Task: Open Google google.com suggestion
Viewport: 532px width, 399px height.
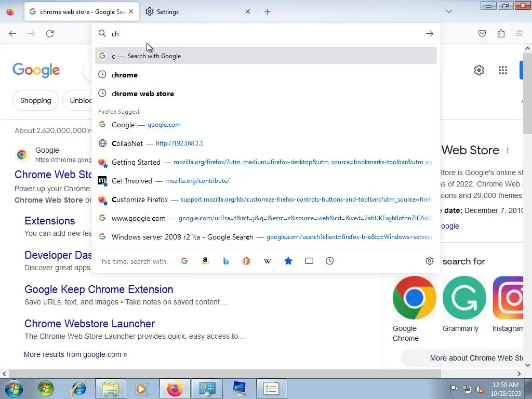Action: [266, 125]
